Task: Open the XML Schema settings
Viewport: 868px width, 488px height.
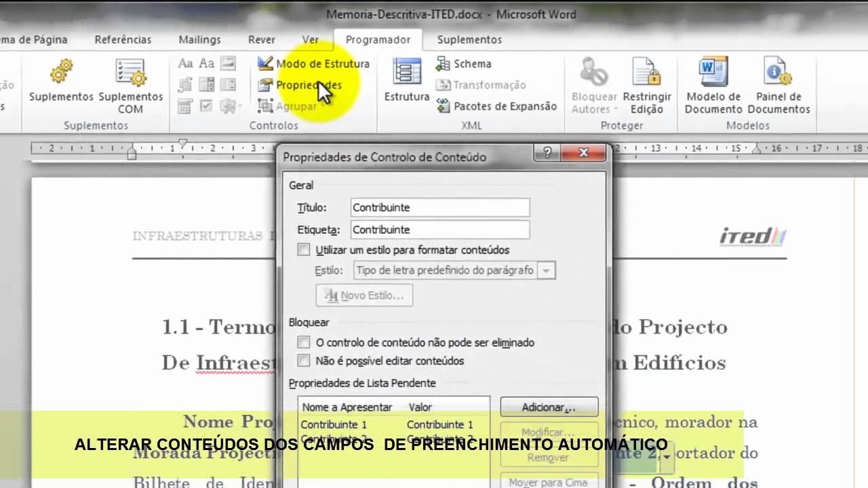Action: (463, 64)
